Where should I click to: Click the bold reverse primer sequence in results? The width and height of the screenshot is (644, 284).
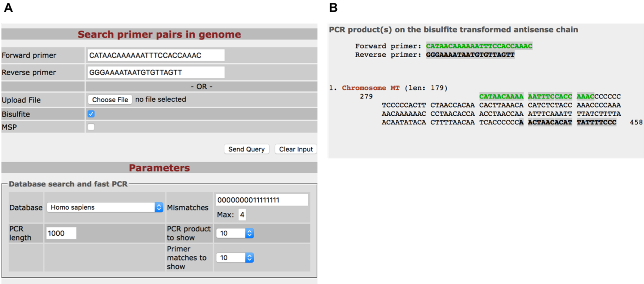[x=470, y=55]
